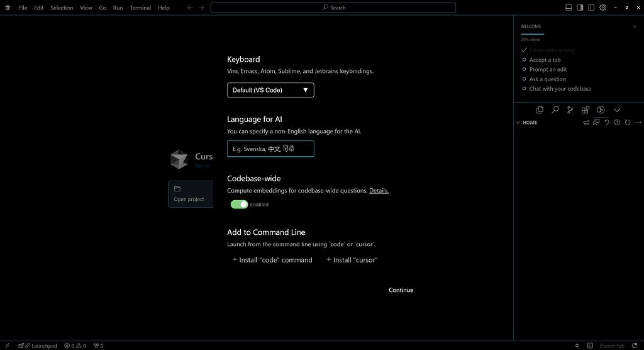Open Cursor settings gear icon

[x=602, y=8]
